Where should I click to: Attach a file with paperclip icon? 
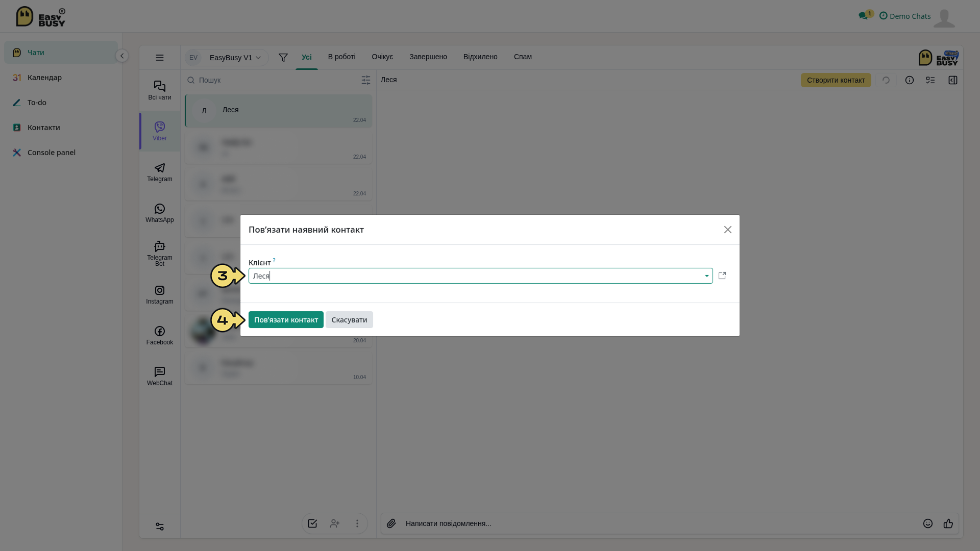391,523
